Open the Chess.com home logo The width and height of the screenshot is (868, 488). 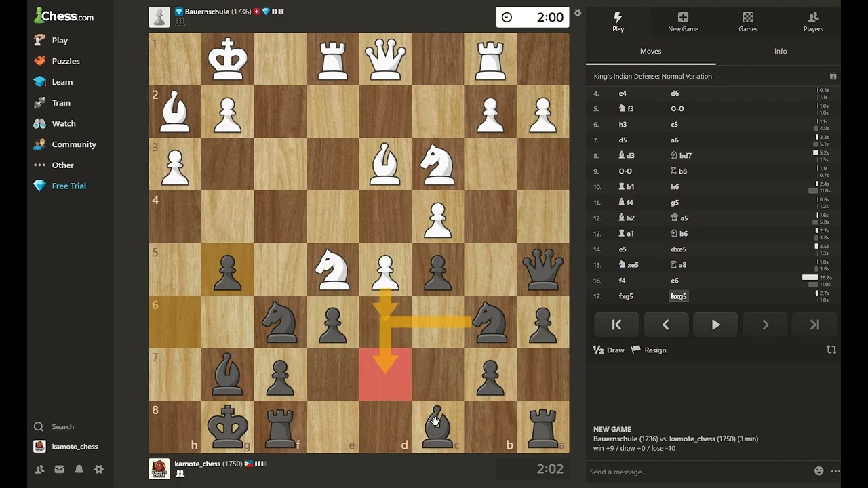(x=64, y=16)
